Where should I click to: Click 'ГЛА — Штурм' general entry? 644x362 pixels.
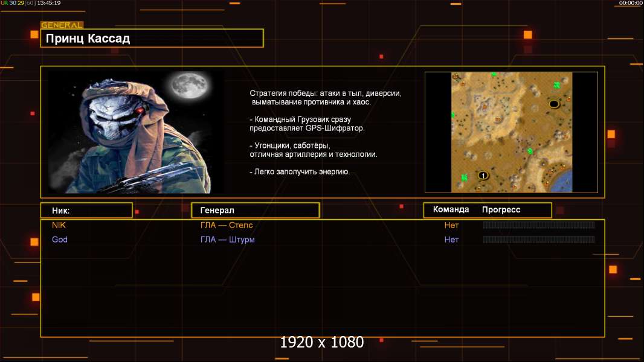(228, 240)
